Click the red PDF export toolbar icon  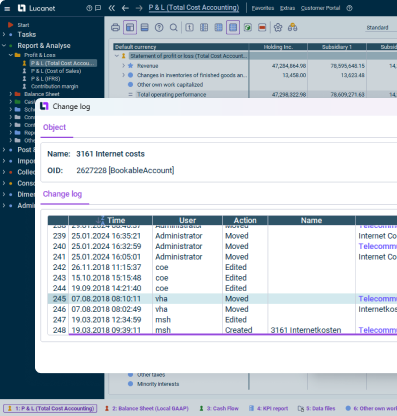point(262,27)
